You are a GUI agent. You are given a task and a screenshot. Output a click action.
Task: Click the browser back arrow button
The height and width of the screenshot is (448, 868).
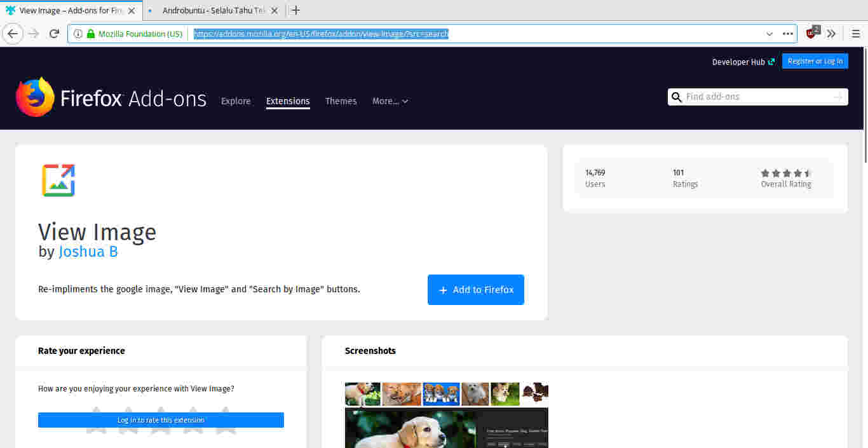13,34
